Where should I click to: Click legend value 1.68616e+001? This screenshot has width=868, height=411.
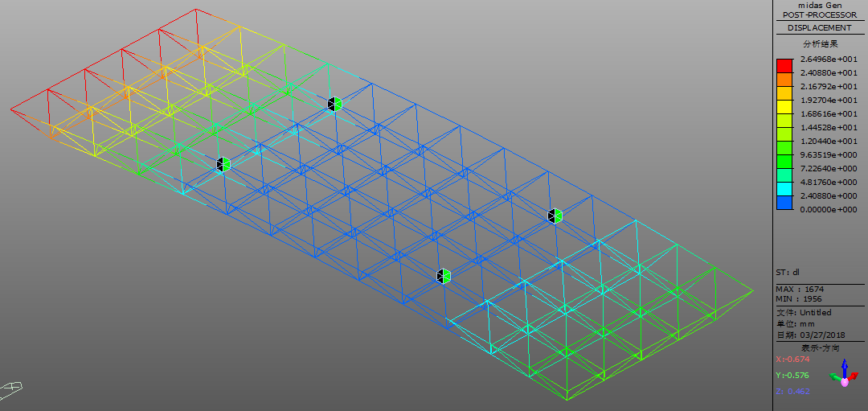[x=827, y=114]
